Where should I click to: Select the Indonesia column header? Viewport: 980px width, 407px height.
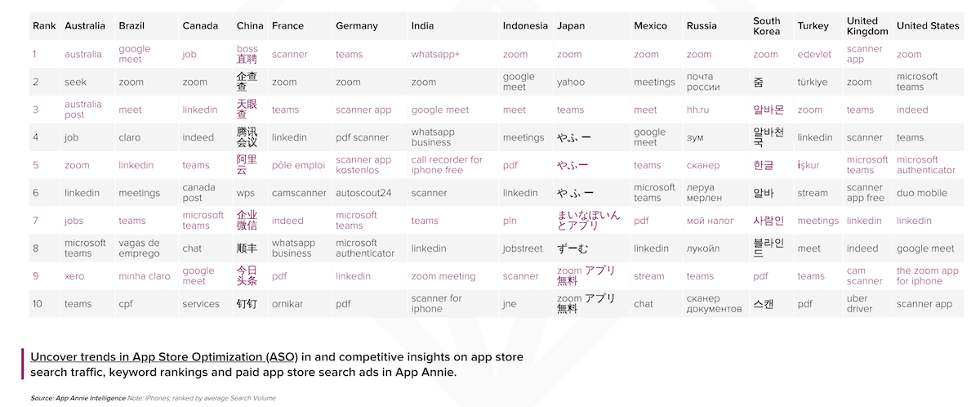(525, 26)
